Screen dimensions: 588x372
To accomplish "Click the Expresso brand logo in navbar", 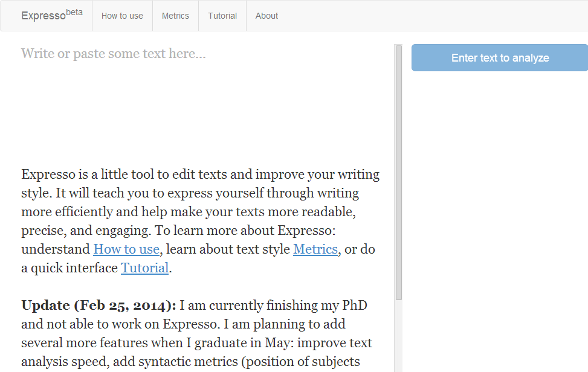I will (x=44, y=16).
